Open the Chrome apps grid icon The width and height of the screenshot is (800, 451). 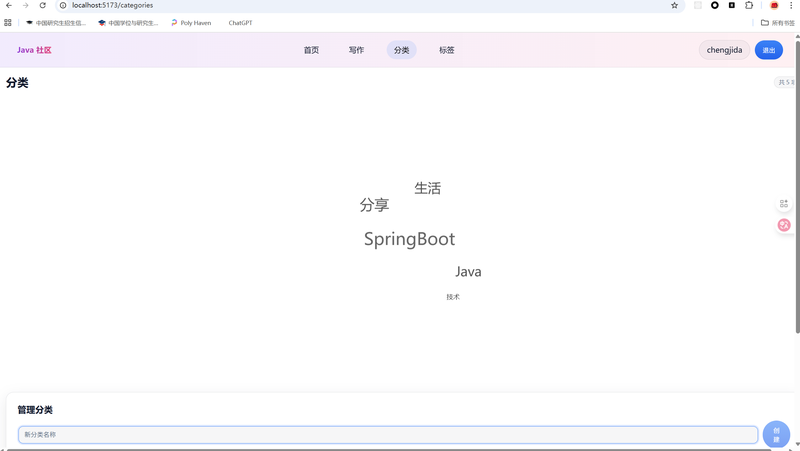pos(8,22)
